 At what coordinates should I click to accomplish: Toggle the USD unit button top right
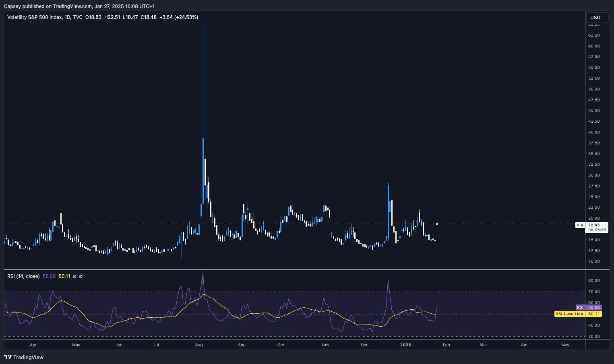click(597, 17)
